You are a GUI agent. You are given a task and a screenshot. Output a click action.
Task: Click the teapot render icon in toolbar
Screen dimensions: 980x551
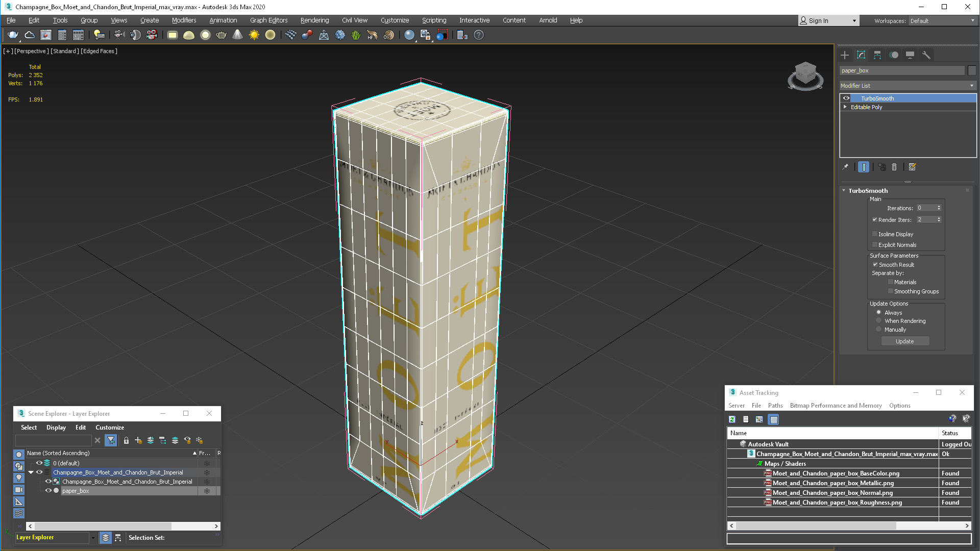(x=13, y=35)
